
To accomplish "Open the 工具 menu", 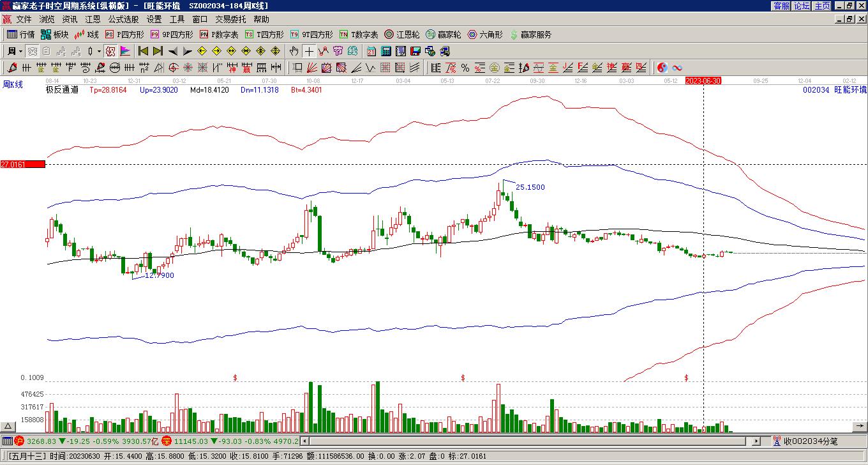I will pos(177,20).
